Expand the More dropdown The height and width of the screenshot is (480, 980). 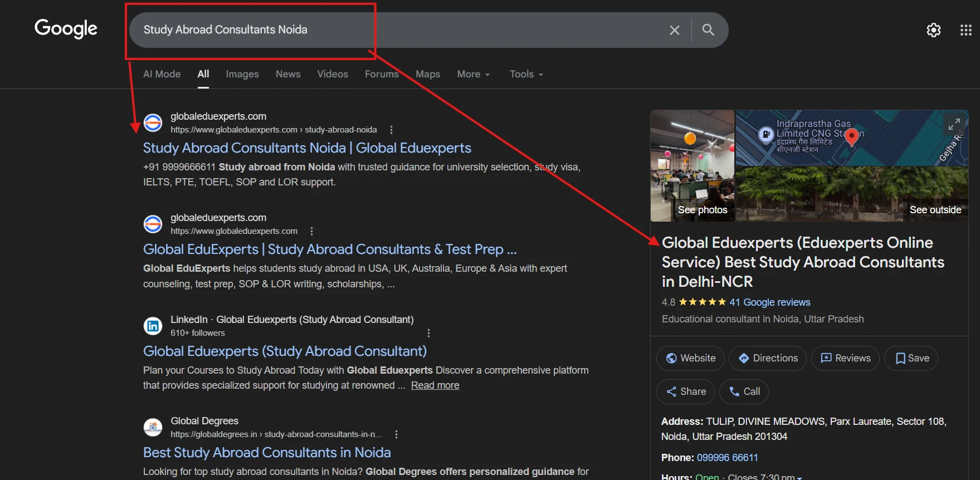[x=474, y=74]
